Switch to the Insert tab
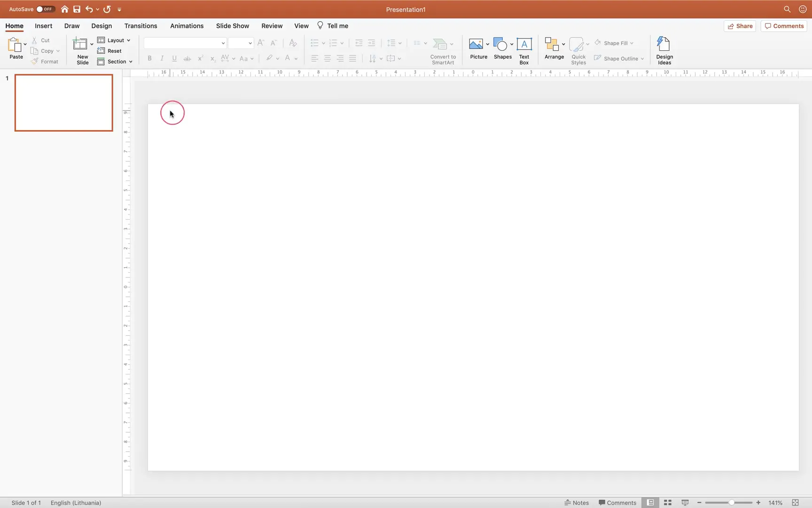 pyautogui.click(x=43, y=26)
